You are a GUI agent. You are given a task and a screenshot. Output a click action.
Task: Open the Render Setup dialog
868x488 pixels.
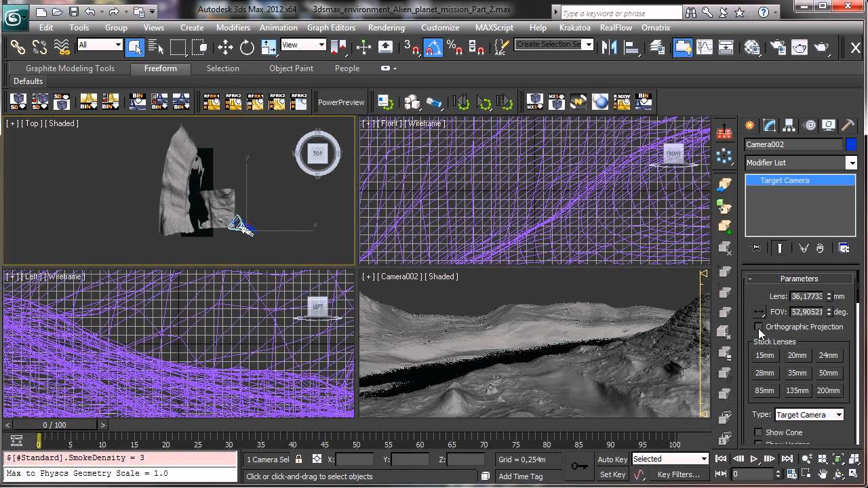click(x=778, y=47)
